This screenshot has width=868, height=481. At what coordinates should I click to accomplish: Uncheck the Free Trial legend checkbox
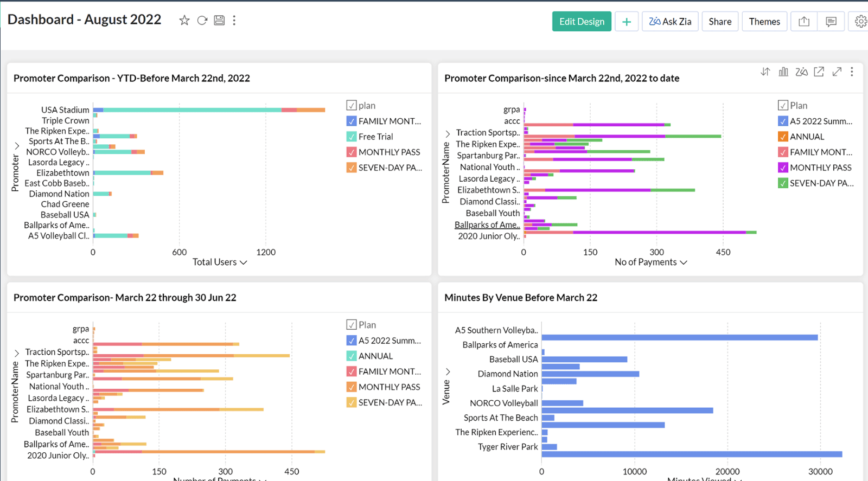[x=352, y=137]
